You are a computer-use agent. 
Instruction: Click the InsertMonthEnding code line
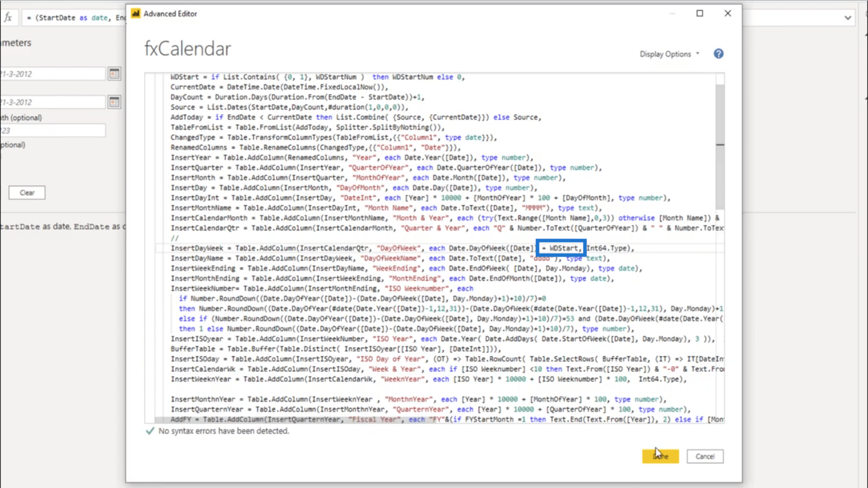coord(392,278)
